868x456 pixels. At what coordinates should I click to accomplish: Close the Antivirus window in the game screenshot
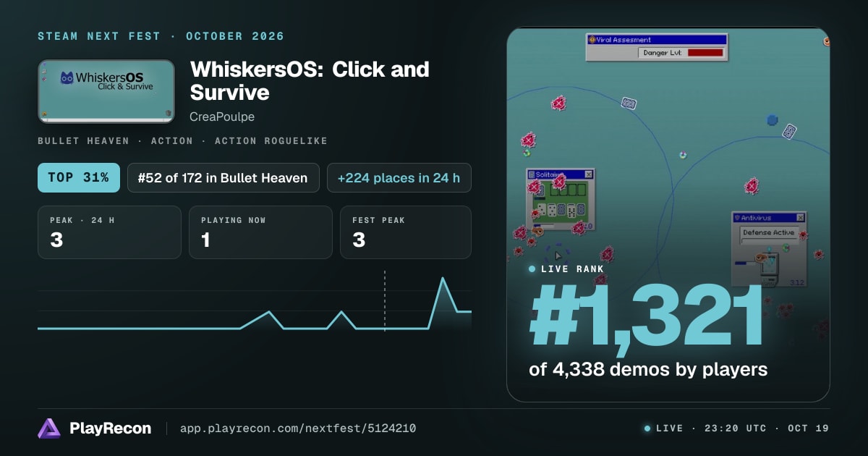click(x=800, y=217)
